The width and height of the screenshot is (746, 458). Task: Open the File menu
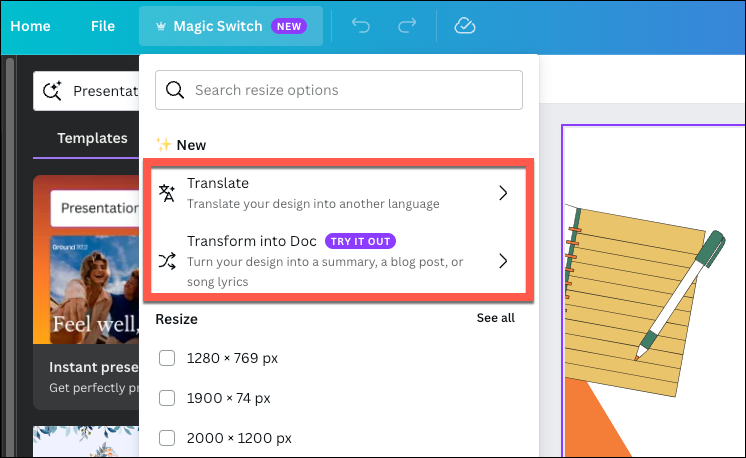click(x=102, y=26)
